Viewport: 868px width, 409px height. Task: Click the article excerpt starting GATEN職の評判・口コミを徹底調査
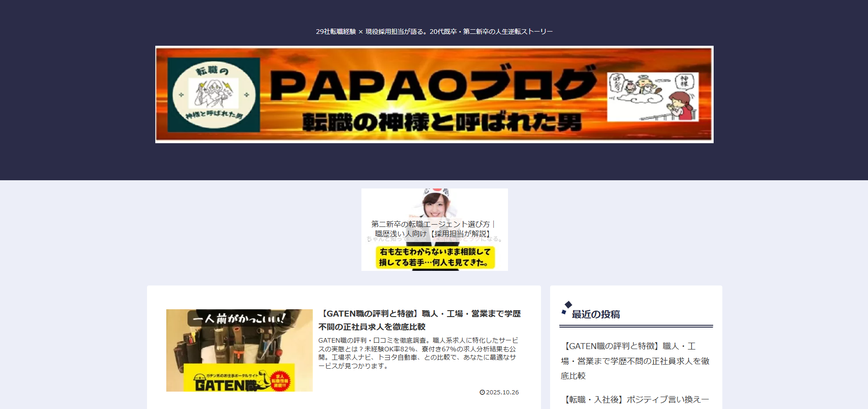pos(419,353)
